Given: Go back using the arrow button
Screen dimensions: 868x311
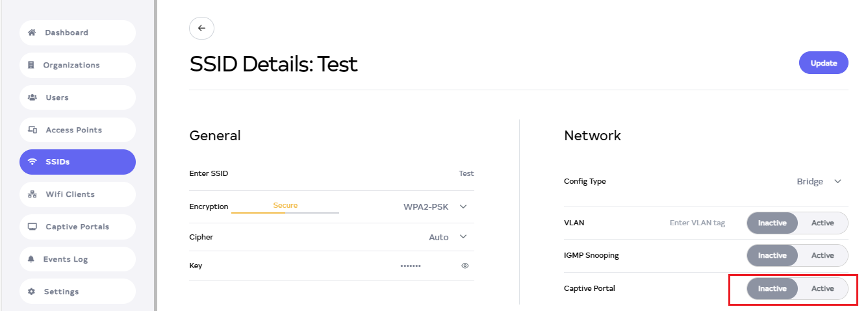Looking at the screenshot, I should (x=201, y=28).
